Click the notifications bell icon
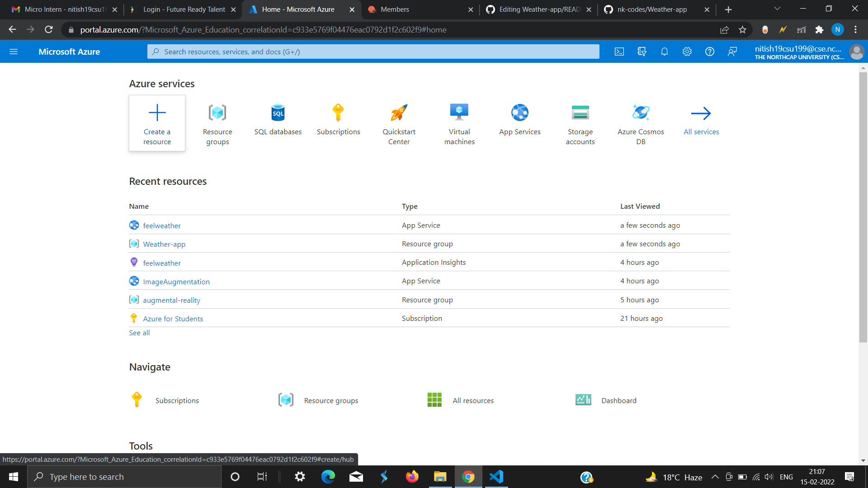The width and height of the screenshot is (868, 488). pyautogui.click(x=665, y=52)
